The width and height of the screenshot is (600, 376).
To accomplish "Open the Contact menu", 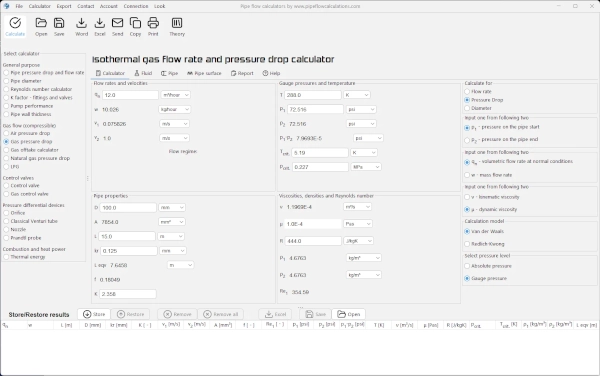I will tap(86, 6).
